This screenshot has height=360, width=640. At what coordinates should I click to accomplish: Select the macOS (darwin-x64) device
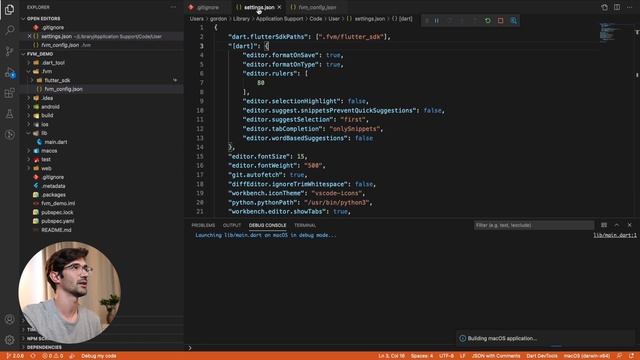587,356
